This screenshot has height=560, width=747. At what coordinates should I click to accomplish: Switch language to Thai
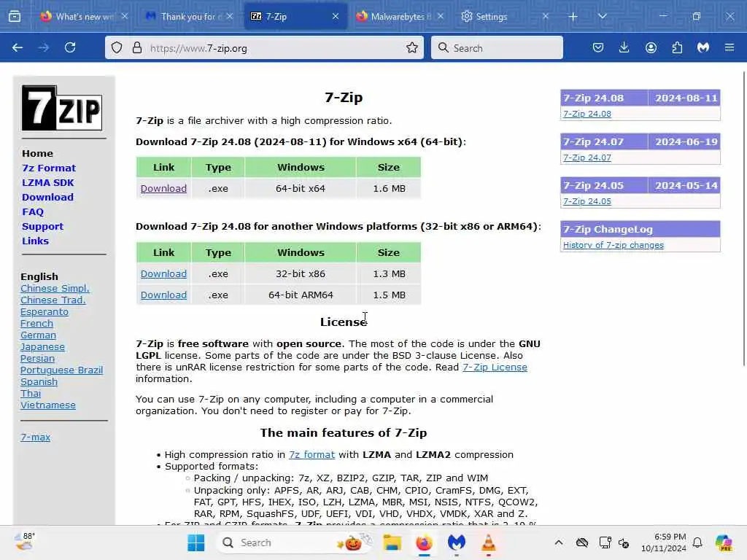[31, 394]
